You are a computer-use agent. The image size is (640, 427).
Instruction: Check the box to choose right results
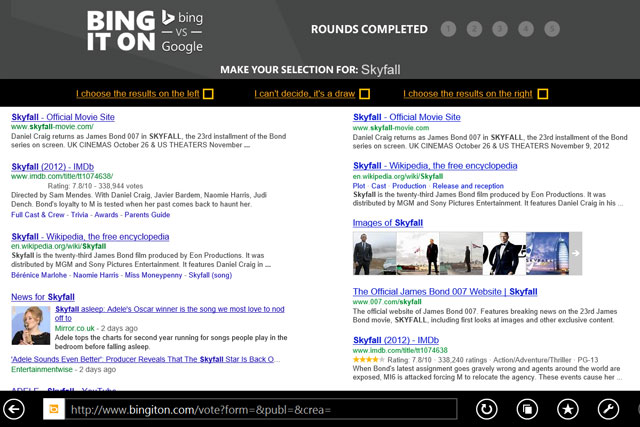[542, 94]
